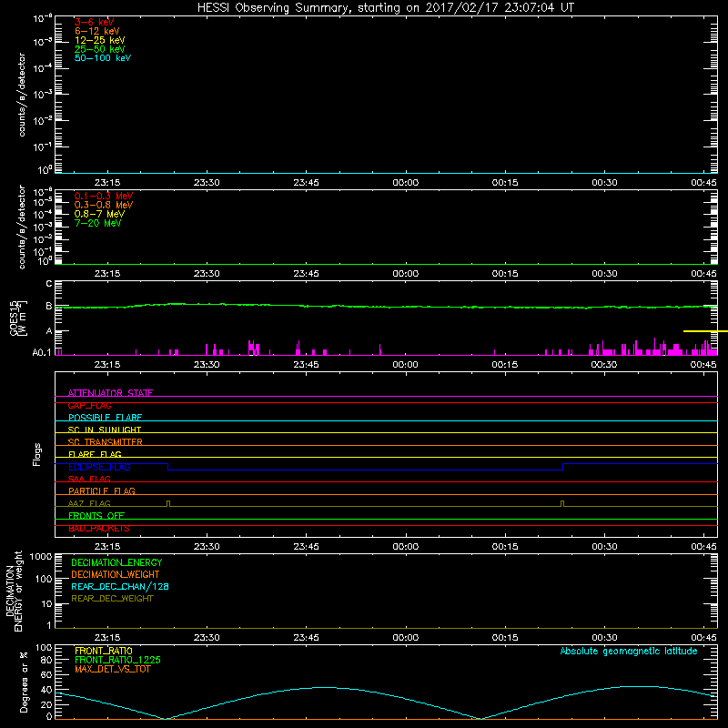Screen dimensions: 728x728
Task: Click the rising step of the blue ECLIPSE_FLAG line
Action: click(x=562, y=467)
